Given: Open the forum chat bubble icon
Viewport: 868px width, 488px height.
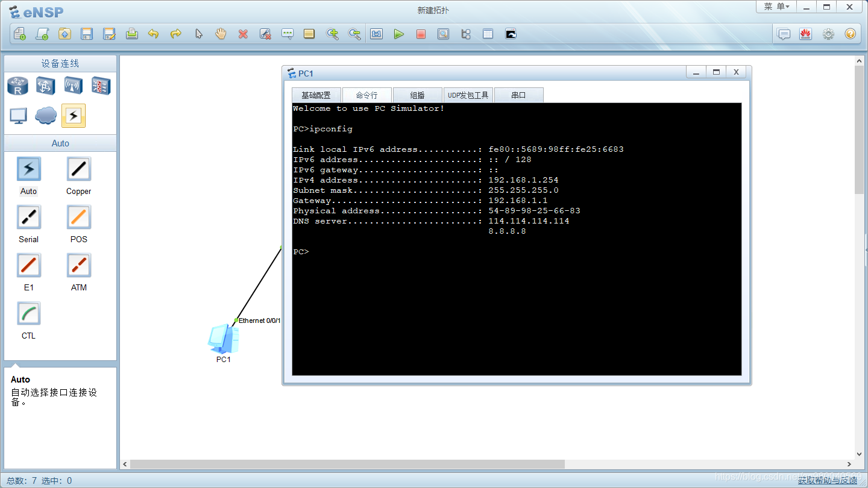Looking at the screenshot, I should click(784, 34).
